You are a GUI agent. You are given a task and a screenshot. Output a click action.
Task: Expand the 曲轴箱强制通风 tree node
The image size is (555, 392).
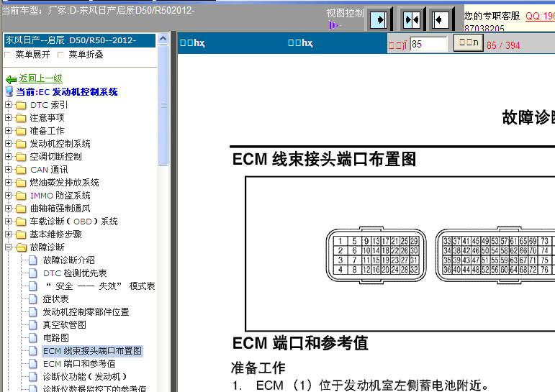[x=9, y=209]
